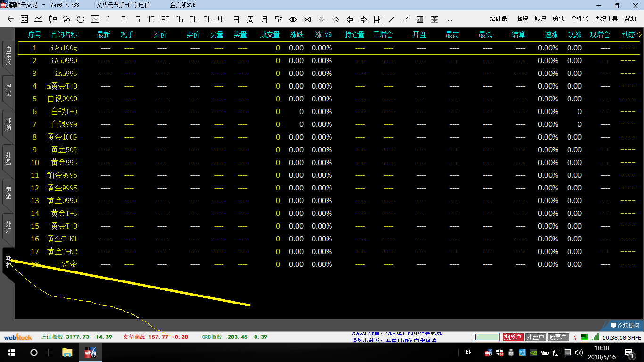This screenshot has height=362, width=644.
Task: Click the 论坛提问 forum button
Action: point(625,325)
